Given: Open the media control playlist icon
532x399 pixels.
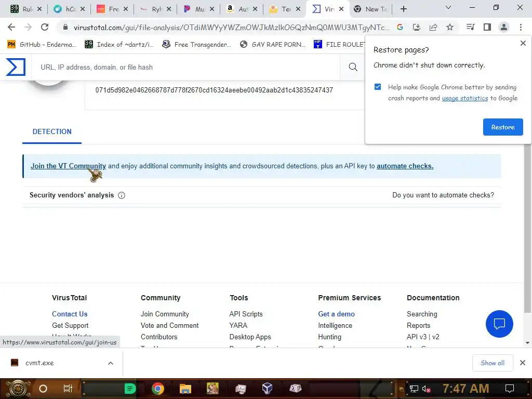Looking at the screenshot, I should [x=470, y=27].
